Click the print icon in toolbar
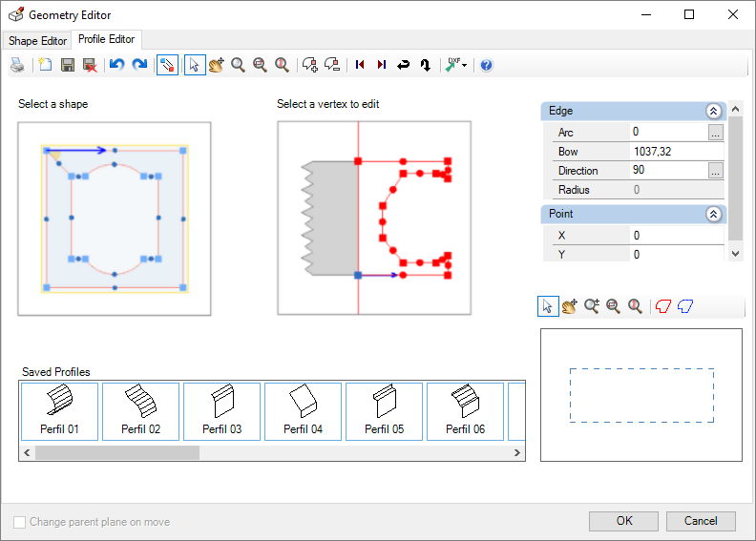Screen dimensions: 756x541 click(17, 65)
